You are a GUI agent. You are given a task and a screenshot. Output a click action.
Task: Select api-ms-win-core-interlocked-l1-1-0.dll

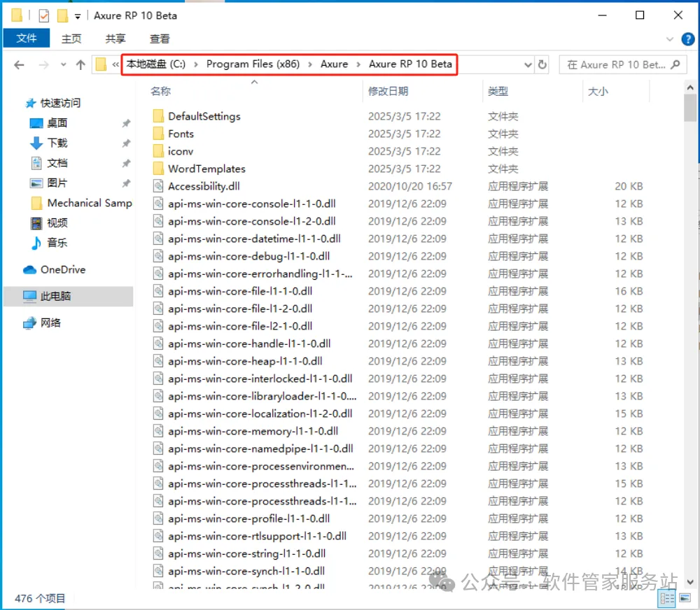pyautogui.click(x=260, y=379)
